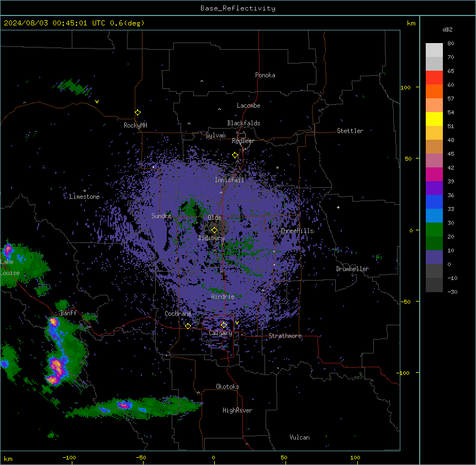
Task: Click the ThreeHills label
Action: tap(297, 231)
